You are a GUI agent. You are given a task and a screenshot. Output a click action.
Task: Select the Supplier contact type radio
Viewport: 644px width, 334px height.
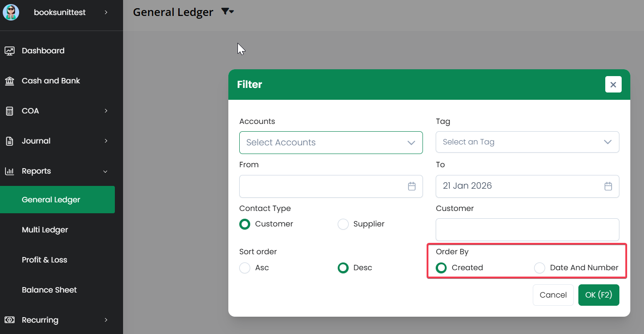click(343, 224)
